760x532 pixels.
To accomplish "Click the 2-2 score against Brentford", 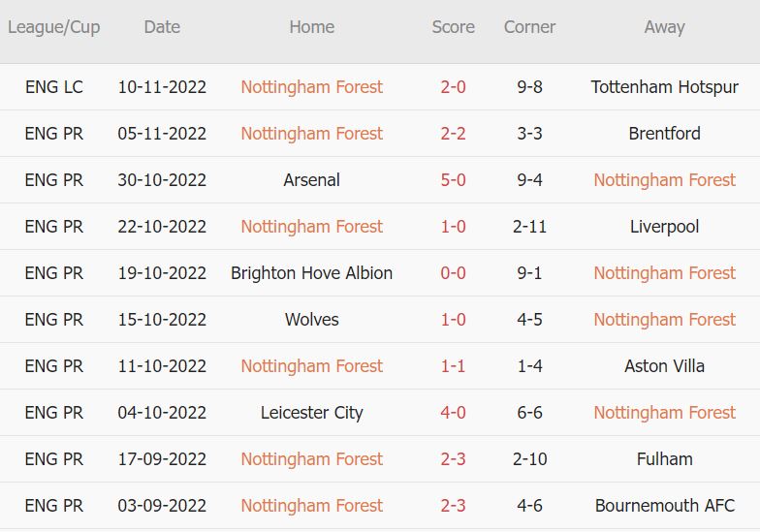I will click(x=453, y=134).
